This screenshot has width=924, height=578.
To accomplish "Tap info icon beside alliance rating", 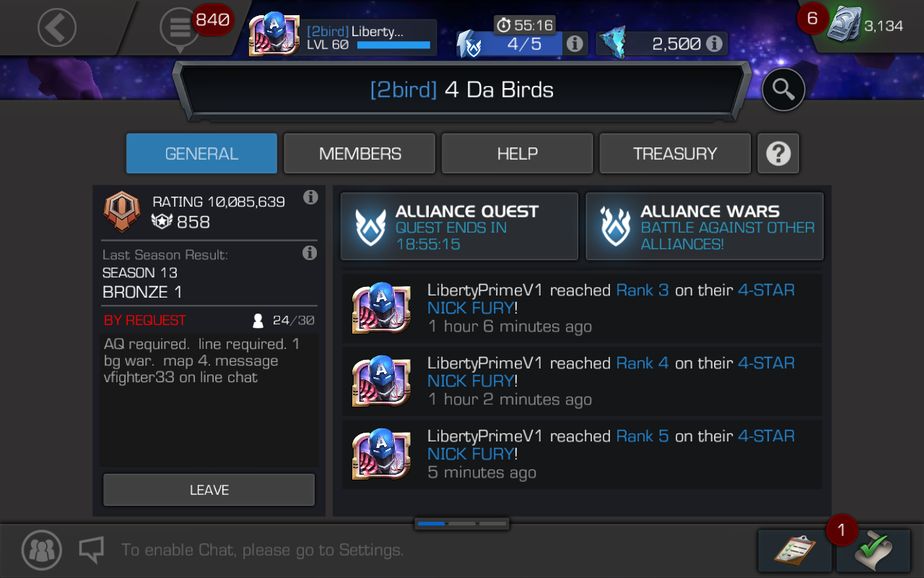I will [x=310, y=197].
